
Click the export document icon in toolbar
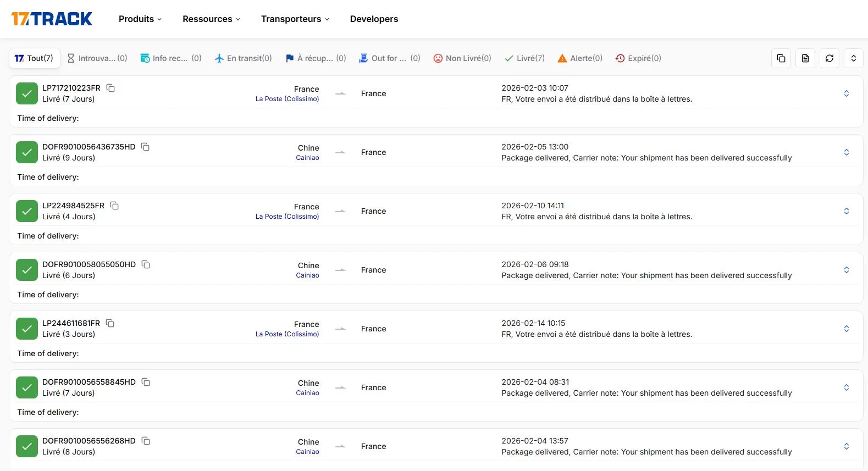(805, 58)
